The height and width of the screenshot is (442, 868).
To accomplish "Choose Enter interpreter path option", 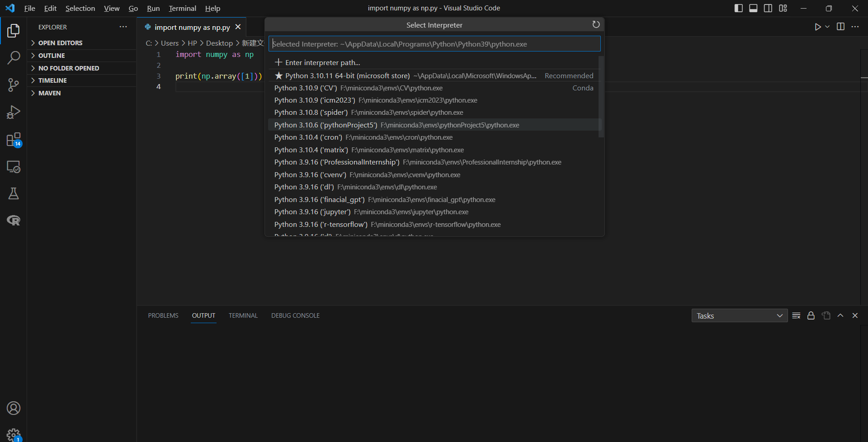I will point(434,62).
